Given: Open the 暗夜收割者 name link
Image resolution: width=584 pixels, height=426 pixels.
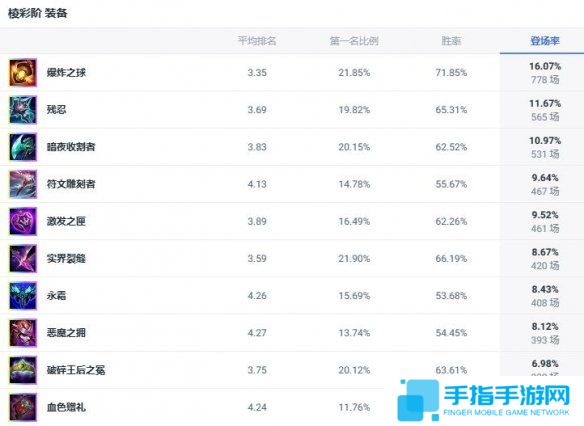Looking at the screenshot, I should [71, 147].
